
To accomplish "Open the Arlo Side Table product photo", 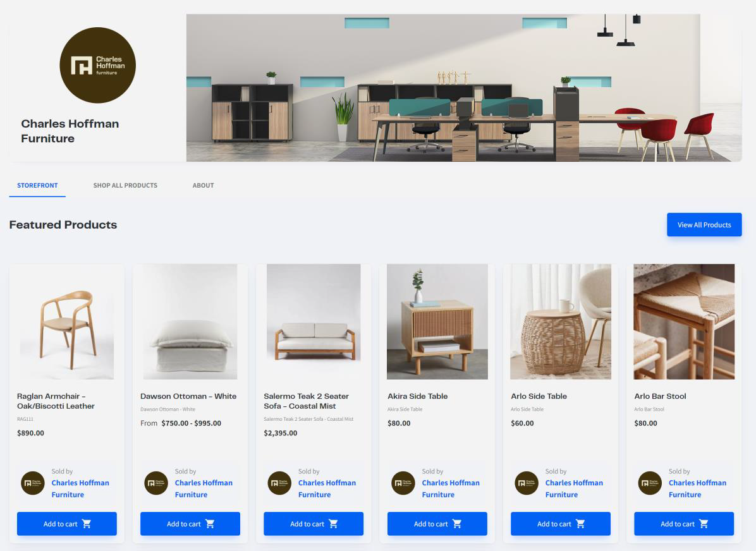I will pos(560,322).
